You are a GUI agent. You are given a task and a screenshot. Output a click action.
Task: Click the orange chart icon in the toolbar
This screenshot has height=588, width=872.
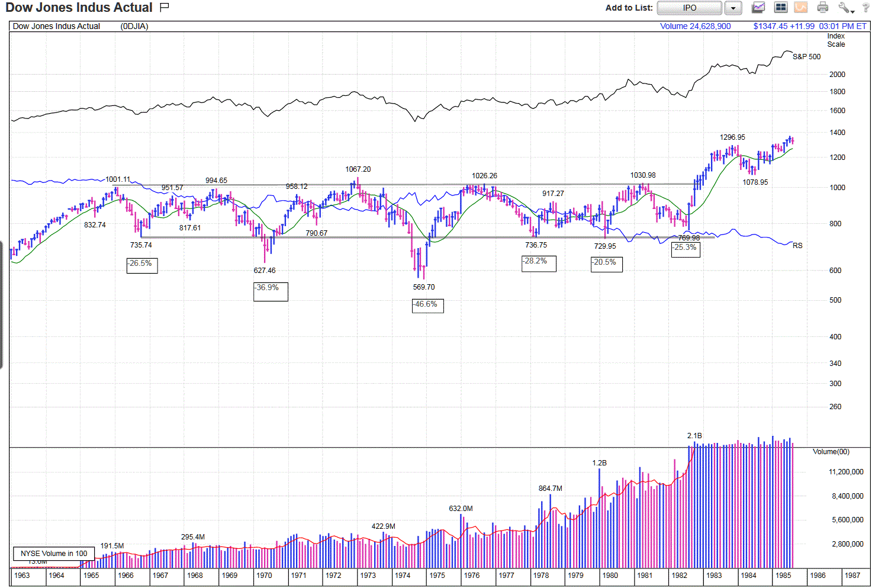coord(801,8)
